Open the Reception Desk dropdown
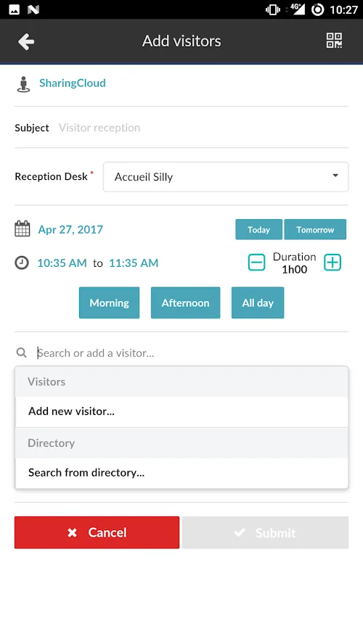 [226, 177]
